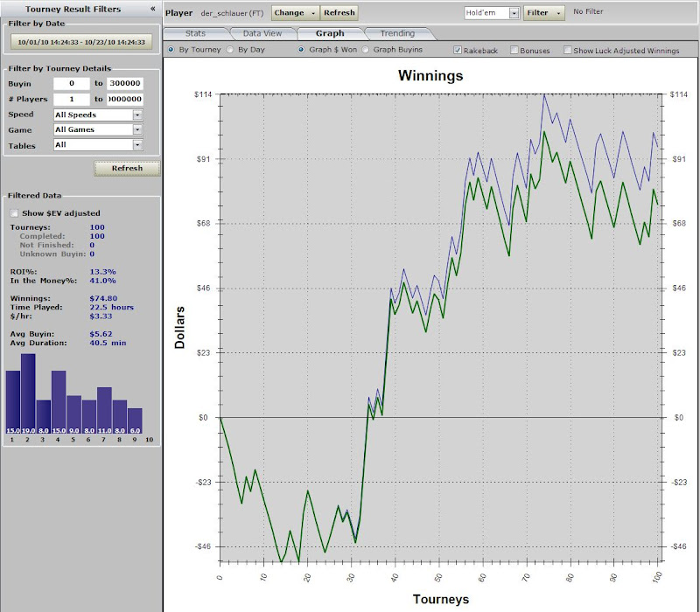
Task: Open the Trending tab
Action: click(397, 33)
